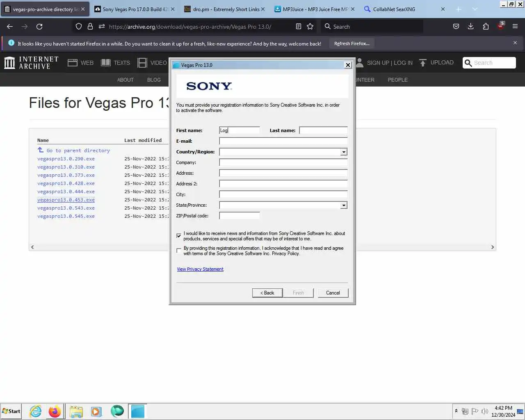Open the PEOPLE menu item
The height and width of the screenshot is (420, 525).
[398, 80]
